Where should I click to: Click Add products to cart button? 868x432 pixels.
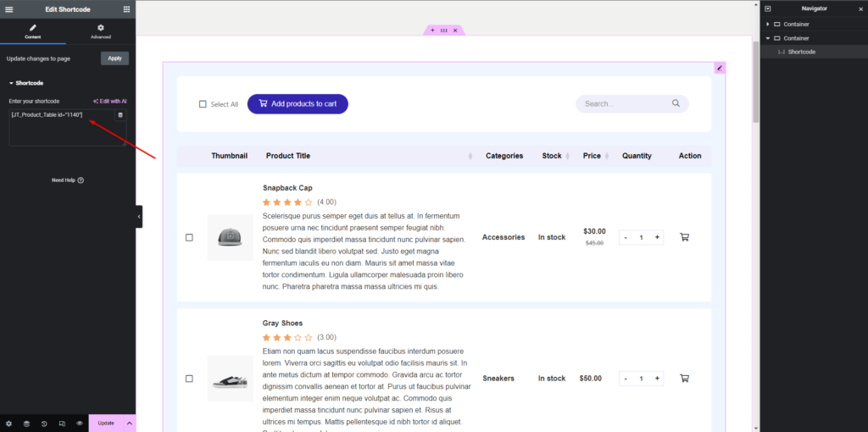pyautogui.click(x=298, y=103)
